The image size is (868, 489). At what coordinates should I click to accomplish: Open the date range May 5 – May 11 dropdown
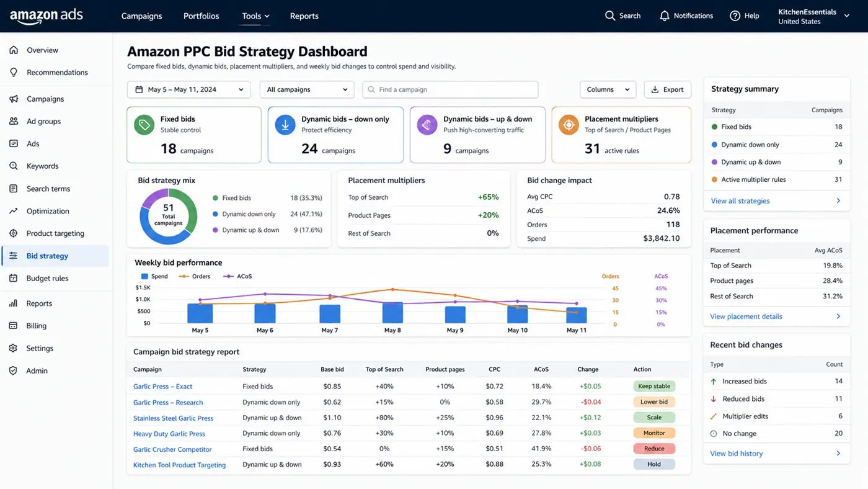[189, 89]
